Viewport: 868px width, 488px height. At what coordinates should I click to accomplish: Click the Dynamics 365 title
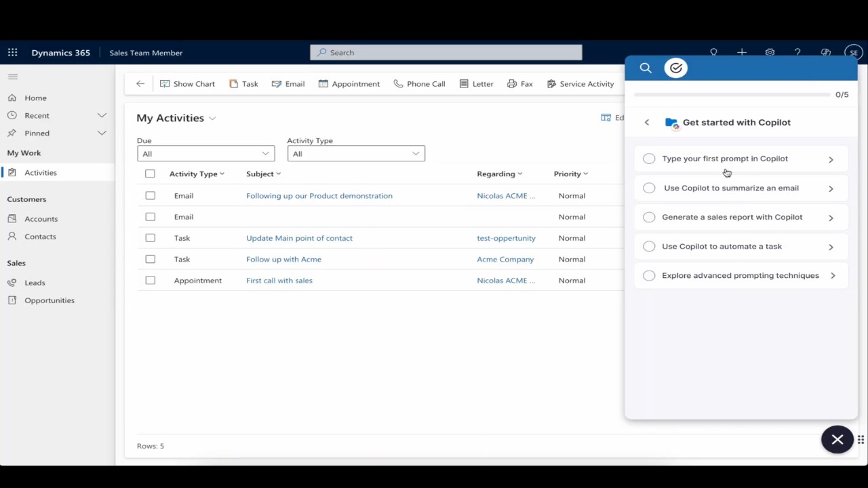point(60,53)
